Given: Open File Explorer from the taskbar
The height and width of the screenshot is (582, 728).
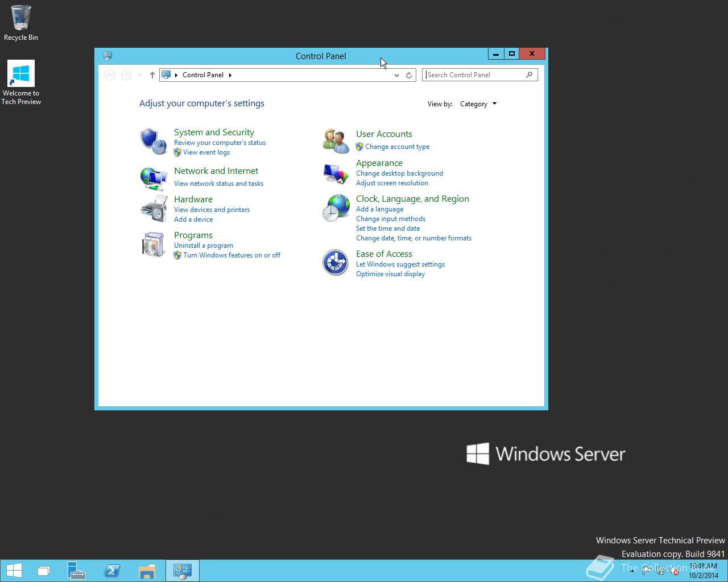Looking at the screenshot, I should (147, 571).
